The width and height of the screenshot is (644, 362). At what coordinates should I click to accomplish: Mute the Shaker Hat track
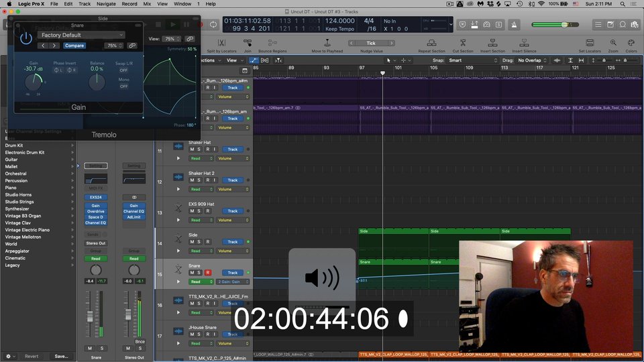pyautogui.click(x=192, y=149)
